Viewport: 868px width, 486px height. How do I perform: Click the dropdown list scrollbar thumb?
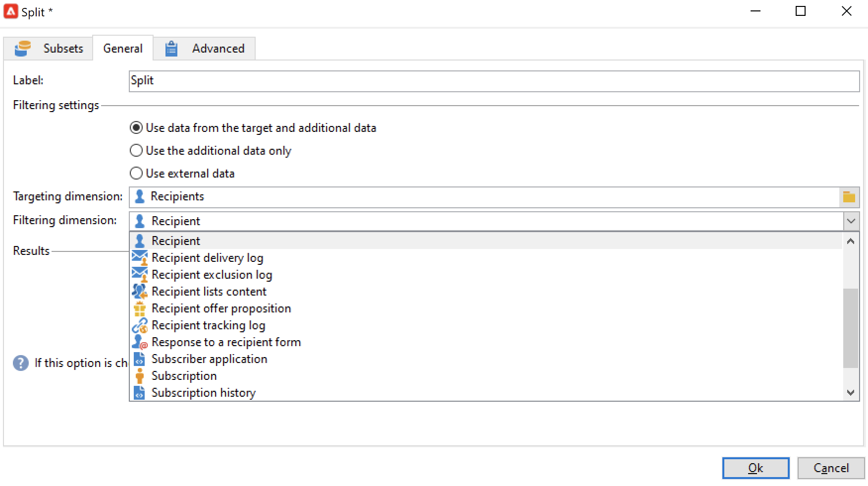tap(851, 327)
